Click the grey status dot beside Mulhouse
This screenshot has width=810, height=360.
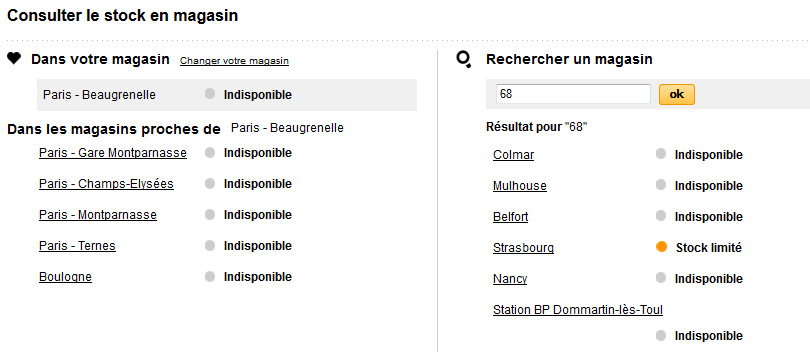661,184
